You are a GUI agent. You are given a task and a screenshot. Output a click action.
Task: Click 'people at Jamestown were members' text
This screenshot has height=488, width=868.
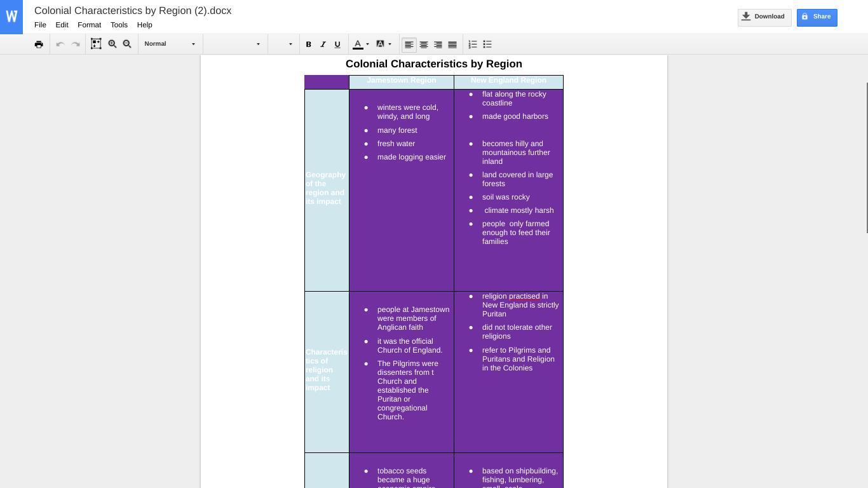pyautogui.click(x=413, y=318)
